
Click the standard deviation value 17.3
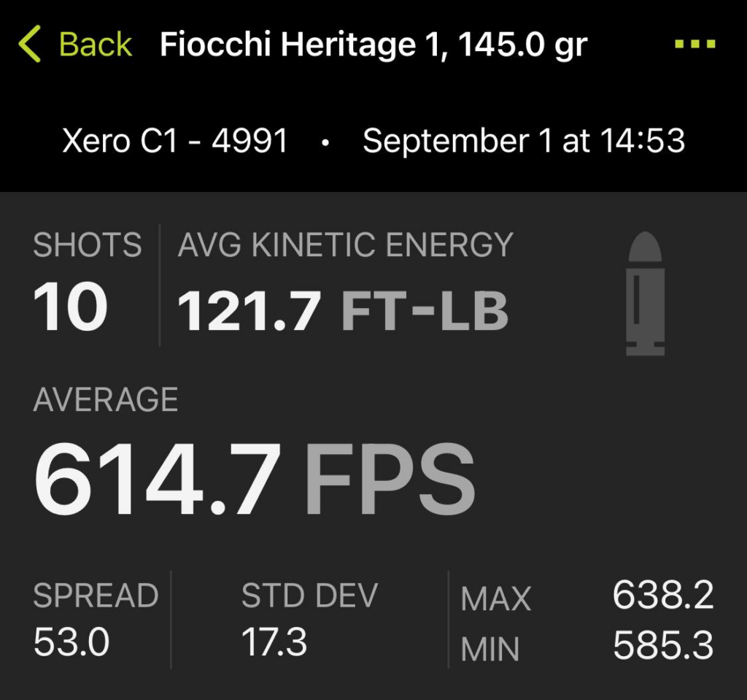point(274,642)
